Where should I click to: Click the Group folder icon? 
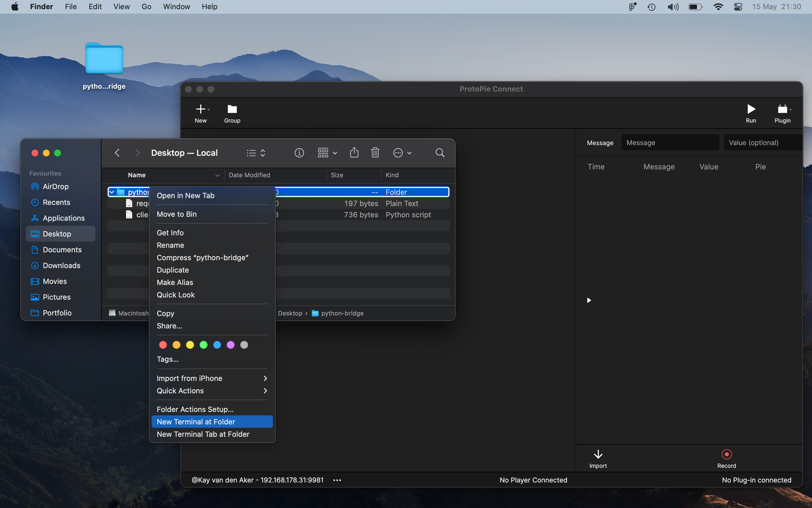click(232, 109)
